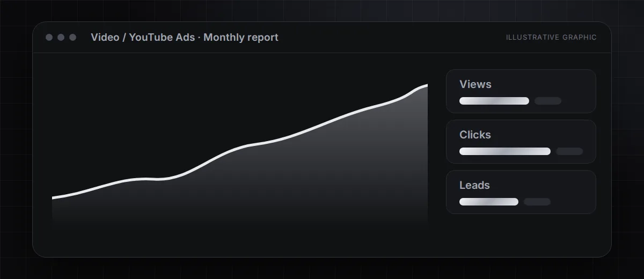Click the rising area chart line
This screenshot has width=644, height=279.
point(240,148)
